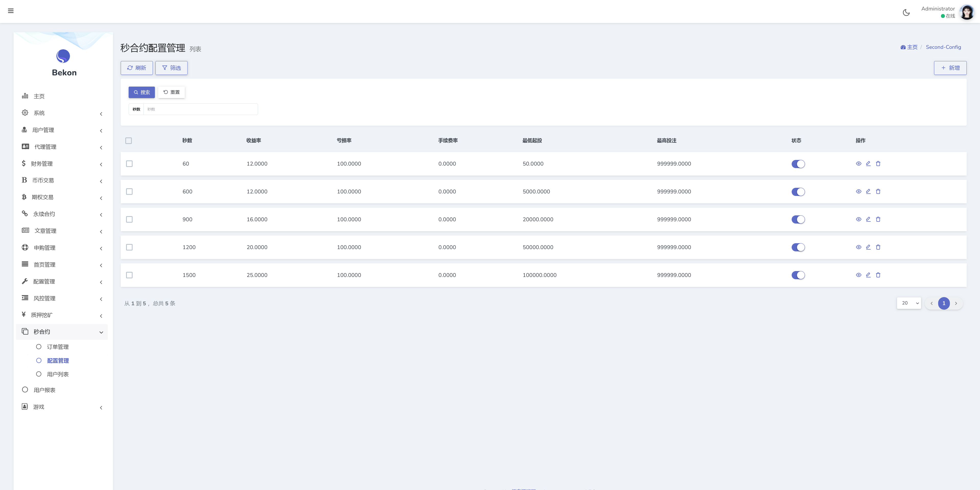The width and height of the screenshot is (980, 490).
Task: Check the box for 900 seconds row
Action: (x=129, y=219)
